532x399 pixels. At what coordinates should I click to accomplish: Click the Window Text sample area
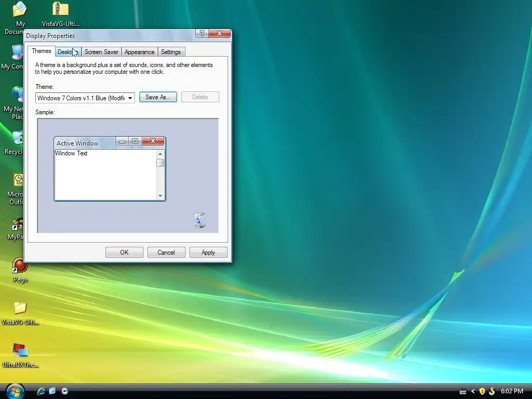(105, 175)
